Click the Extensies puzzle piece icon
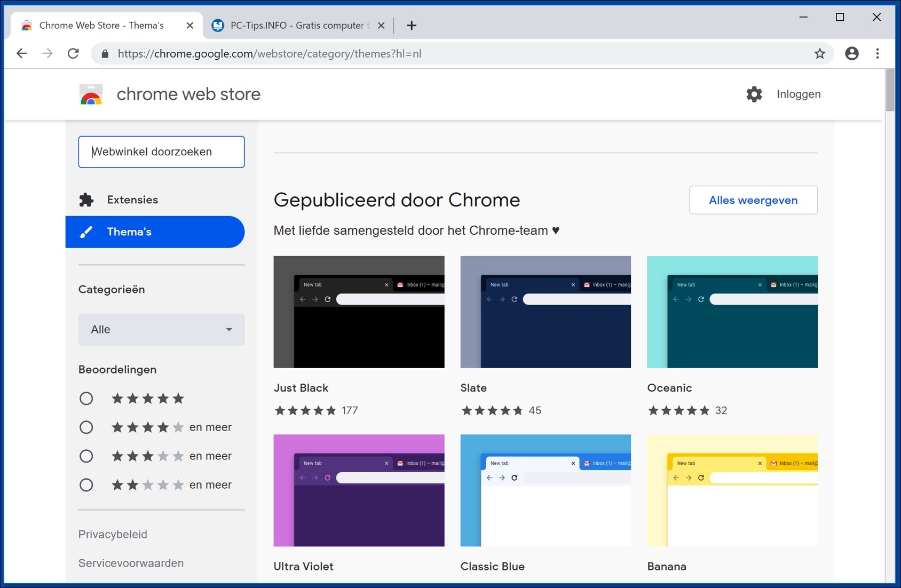Viewport: 901px width, 588px height. (x=86, y=200)
